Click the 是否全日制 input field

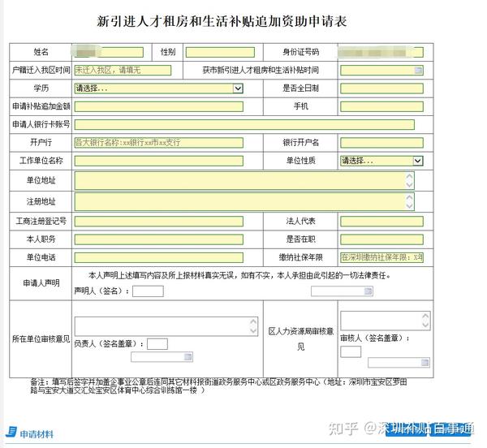point(381,88)
